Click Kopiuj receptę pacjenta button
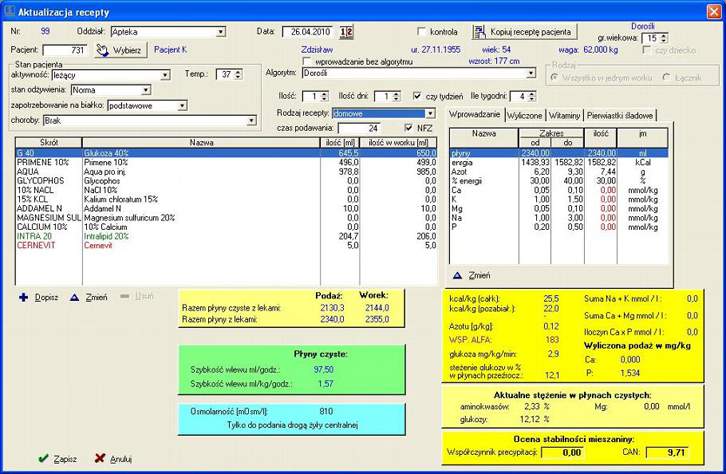This screenshot has width=726, height=474. click(525, 32)
